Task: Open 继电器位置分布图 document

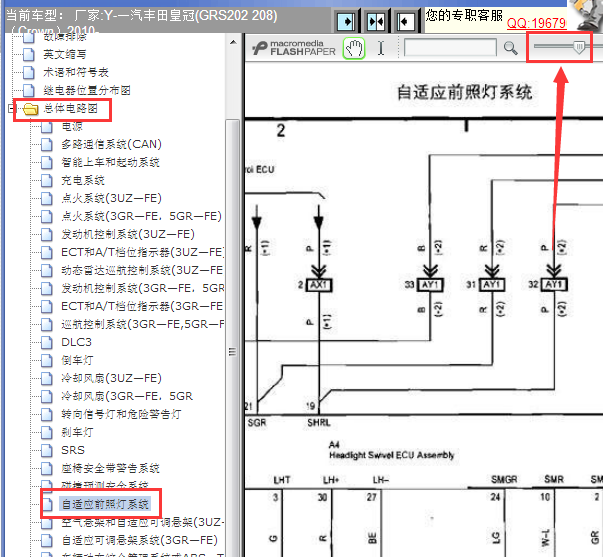Action: coord(89,90)
